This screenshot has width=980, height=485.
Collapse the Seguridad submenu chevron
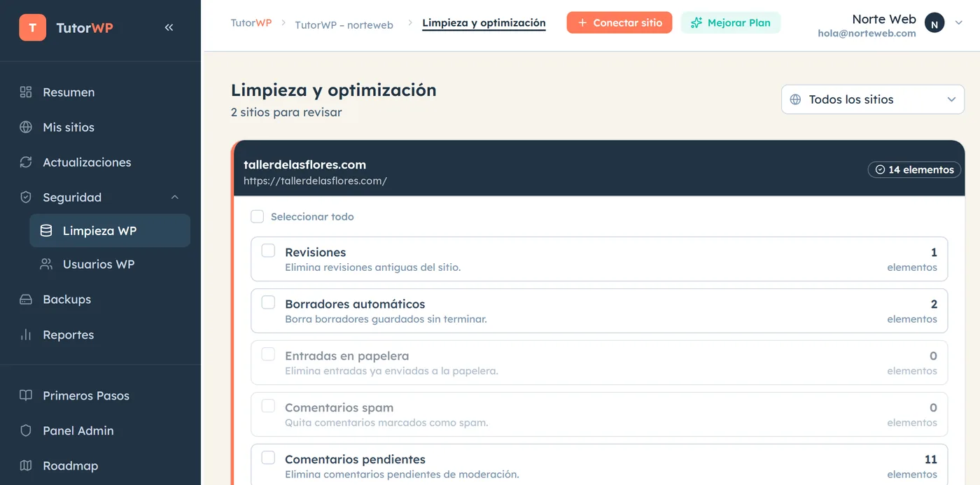coord(175,197)
